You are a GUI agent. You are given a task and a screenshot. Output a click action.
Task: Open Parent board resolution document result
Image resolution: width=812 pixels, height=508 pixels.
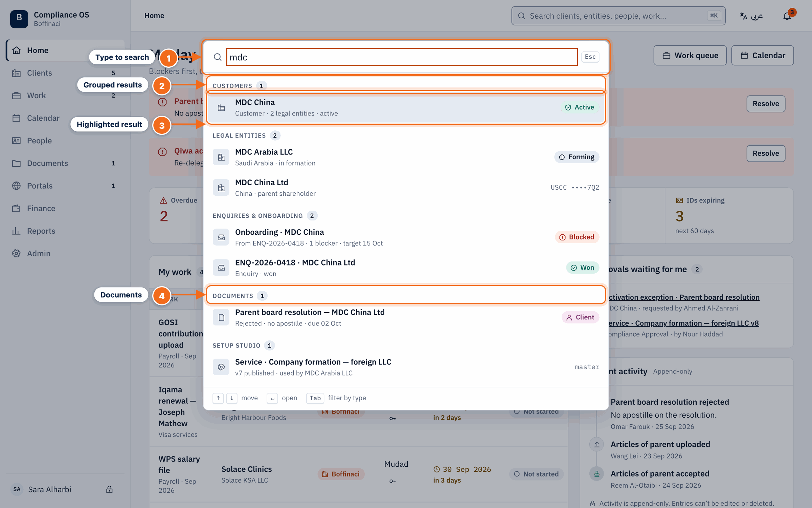pos(406,318)
